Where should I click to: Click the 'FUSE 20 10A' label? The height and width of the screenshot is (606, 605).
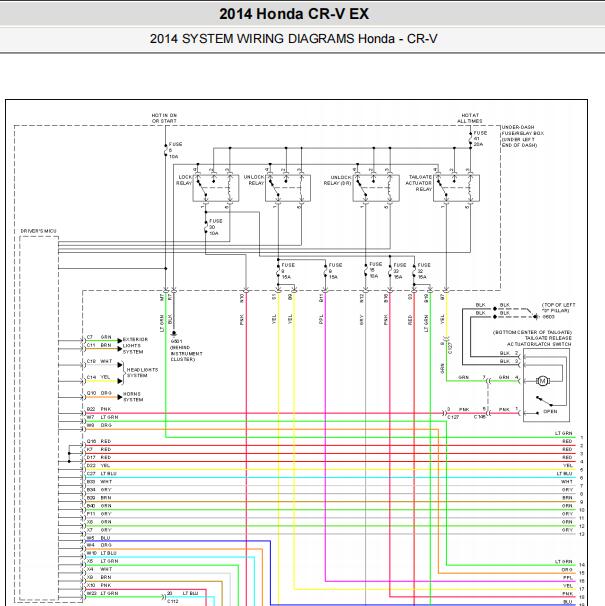click(x=215, y=227)
